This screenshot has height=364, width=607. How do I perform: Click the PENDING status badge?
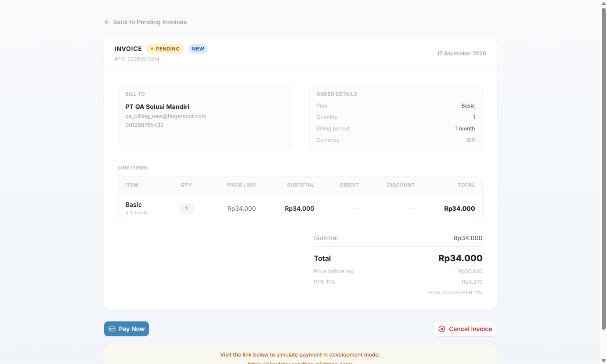pos(165,49)
